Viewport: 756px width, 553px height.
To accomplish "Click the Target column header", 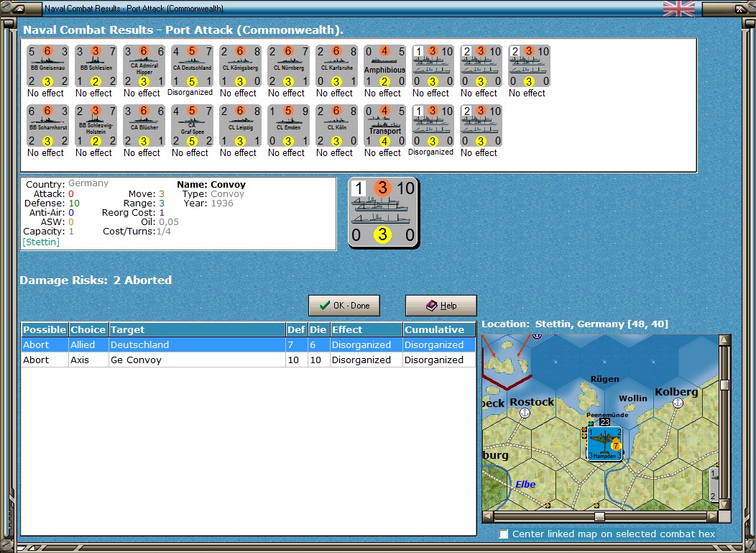I will pos(197,329).
